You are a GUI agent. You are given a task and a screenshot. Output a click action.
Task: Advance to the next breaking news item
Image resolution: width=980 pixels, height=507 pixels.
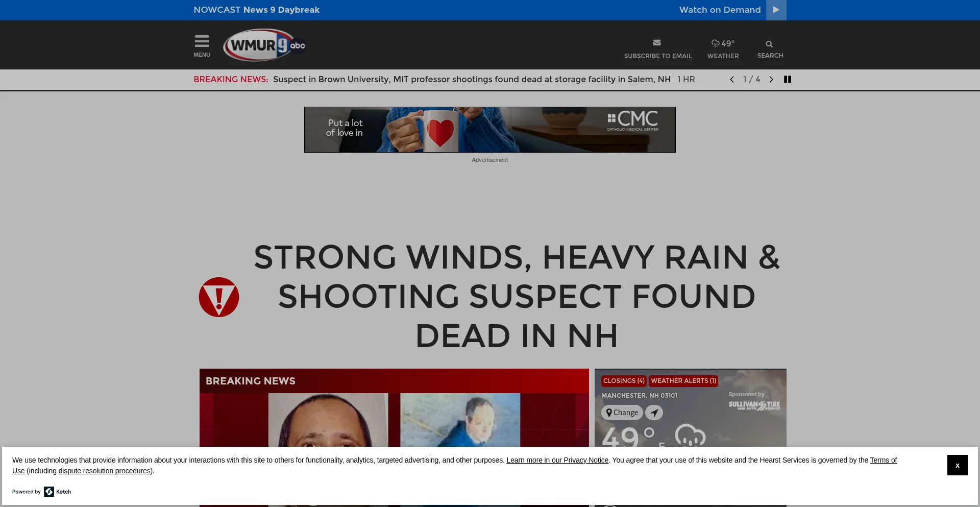771,79
